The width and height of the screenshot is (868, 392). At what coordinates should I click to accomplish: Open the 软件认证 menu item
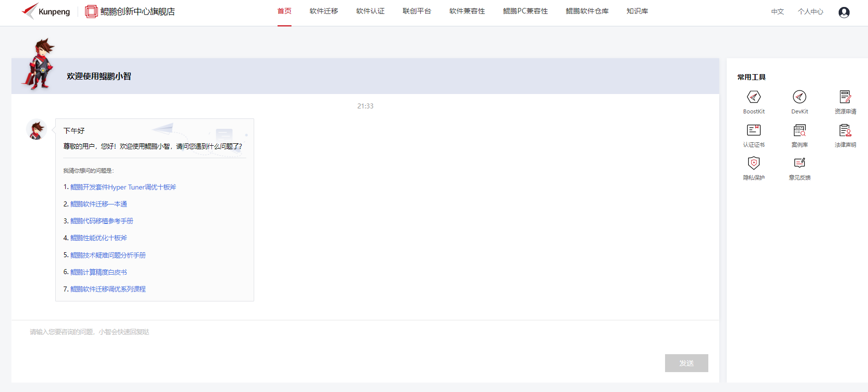371,11
